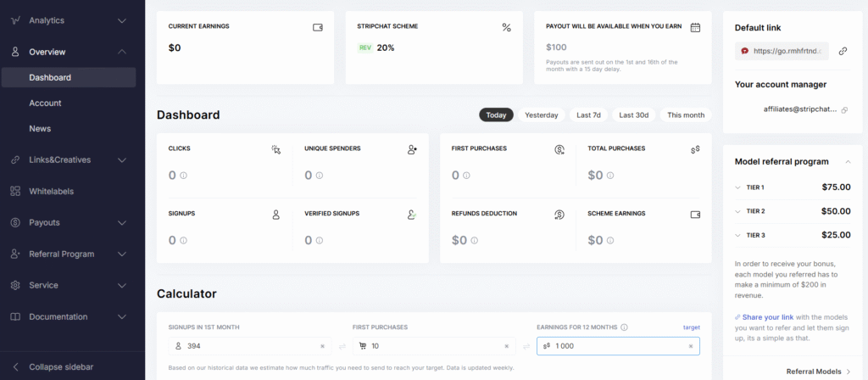Expand the Analytics sidebar section
Image resolution: width=868 pixels, height=380 pixels.
pos(122,20)
